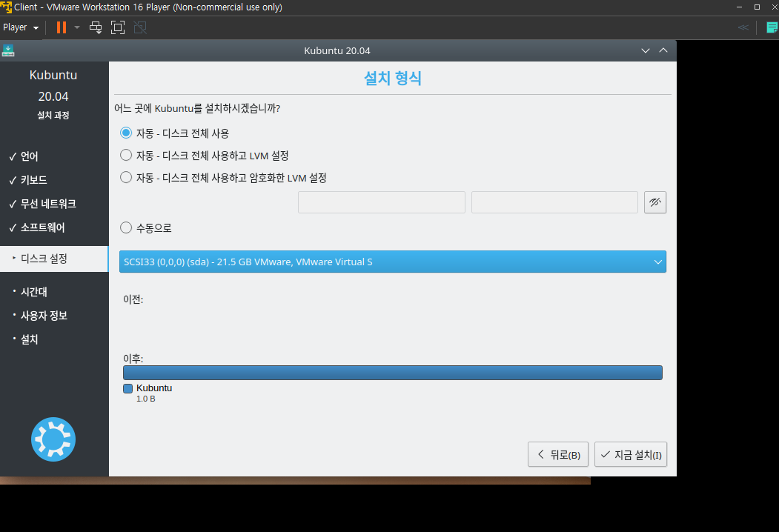Click the Kubuntu legend color square
Image resolution: width=779 pixels, height=532 pixels.
(127, 388)
